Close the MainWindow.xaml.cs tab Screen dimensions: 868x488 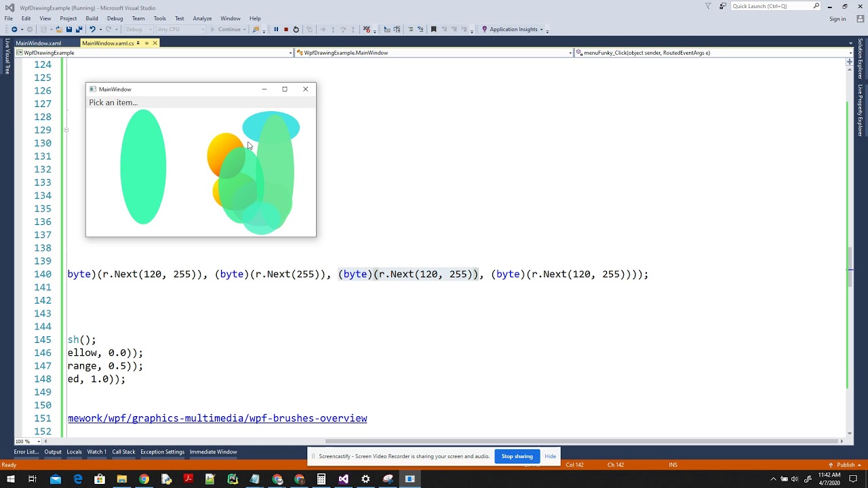(155, 43)
